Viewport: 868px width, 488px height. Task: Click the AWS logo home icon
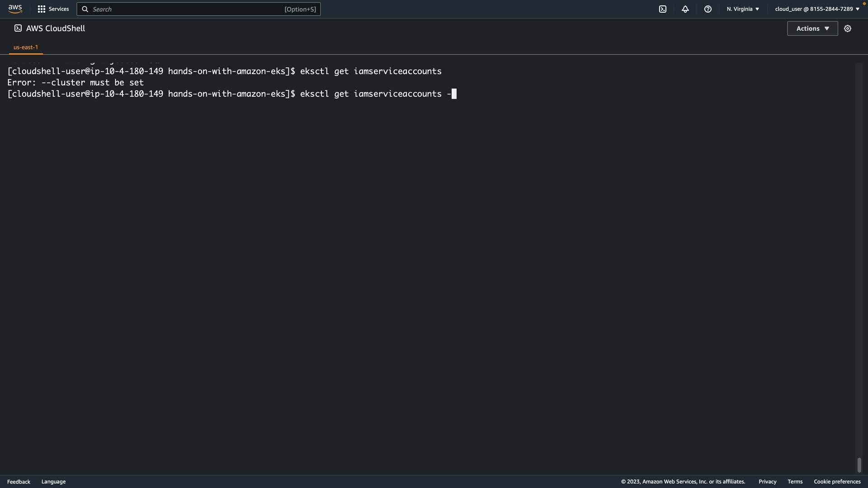click(x=15, y=9)
